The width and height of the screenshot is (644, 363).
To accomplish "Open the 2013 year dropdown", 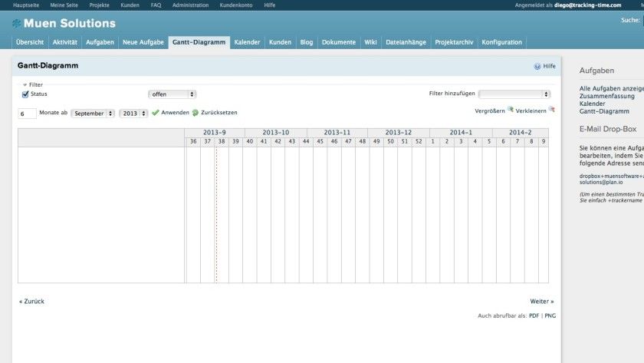I will coord(133,114).
